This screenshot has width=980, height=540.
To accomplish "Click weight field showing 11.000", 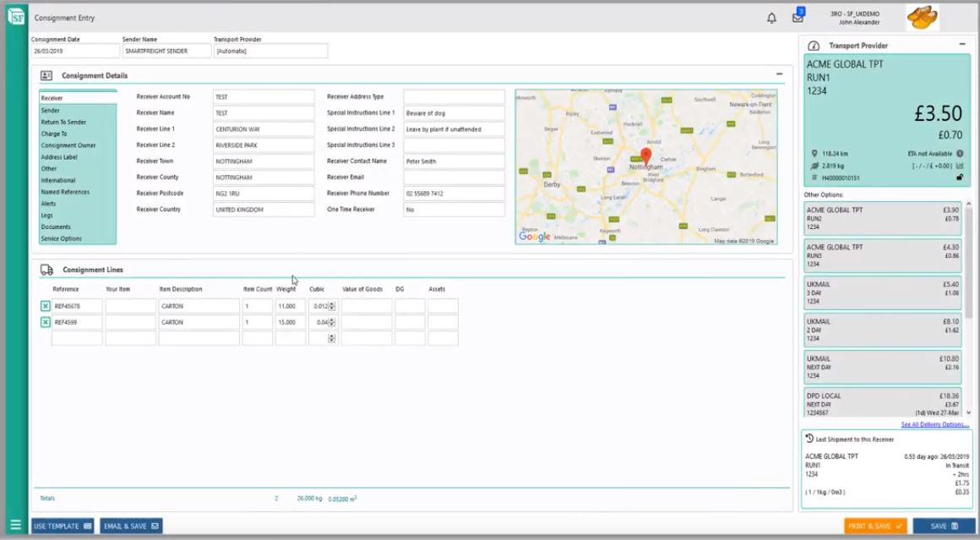I will [x=290, y=306].
